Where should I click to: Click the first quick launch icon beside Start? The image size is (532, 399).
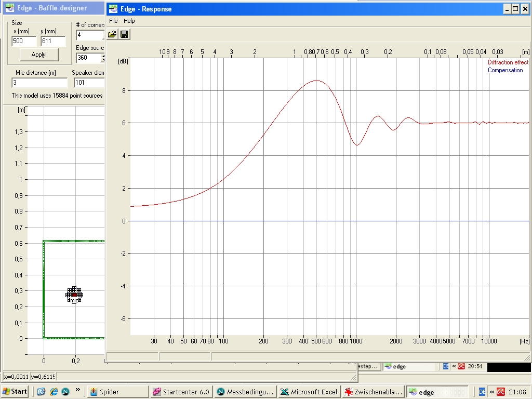tap(42, 392)
